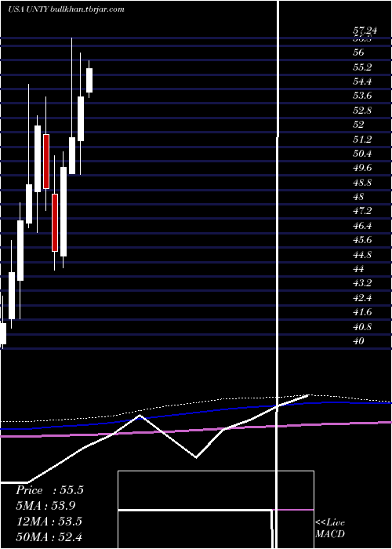This screenshot has width=392, height=549.
Task: Click the '5MA : 53.9' readout
Action: pos(45,506)
